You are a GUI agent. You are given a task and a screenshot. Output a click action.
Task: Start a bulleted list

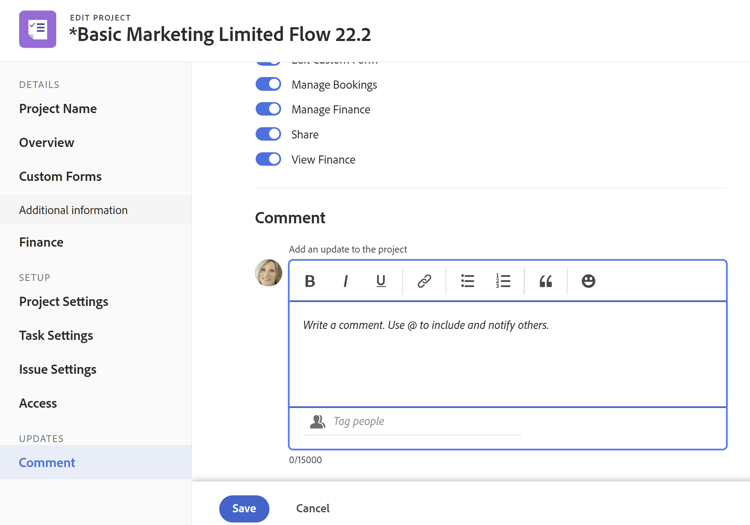(x=467, y=281)
